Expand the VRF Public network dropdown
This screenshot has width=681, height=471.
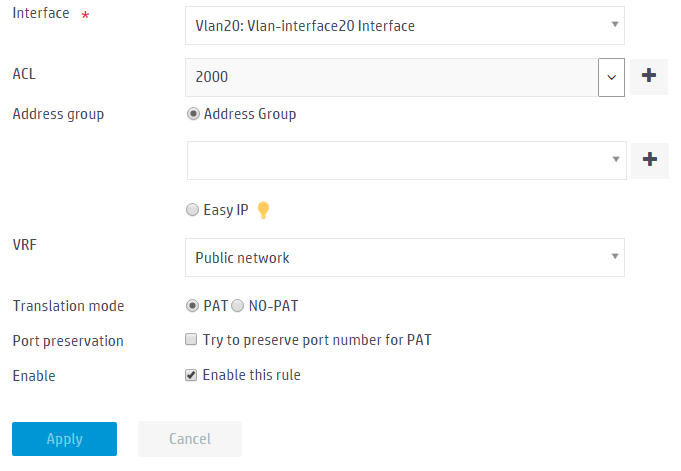[x=405, y=257]
